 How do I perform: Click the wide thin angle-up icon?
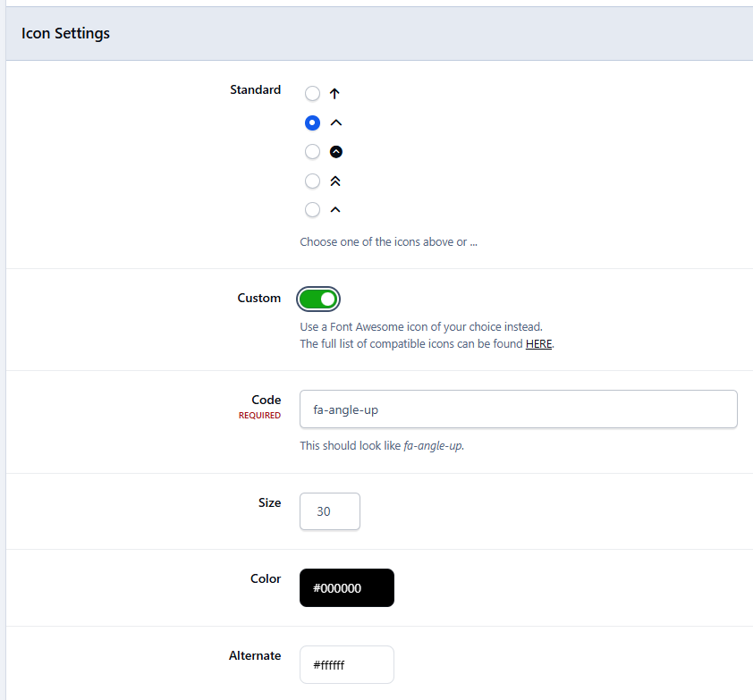(336, 123)
